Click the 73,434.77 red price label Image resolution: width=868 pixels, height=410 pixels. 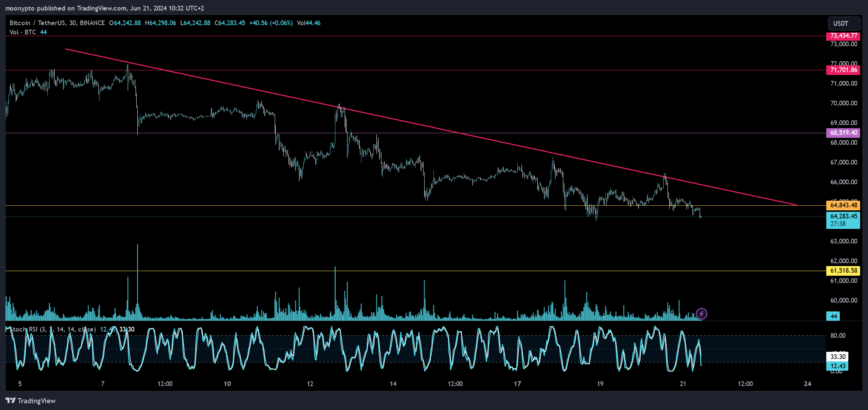point(843,36)
